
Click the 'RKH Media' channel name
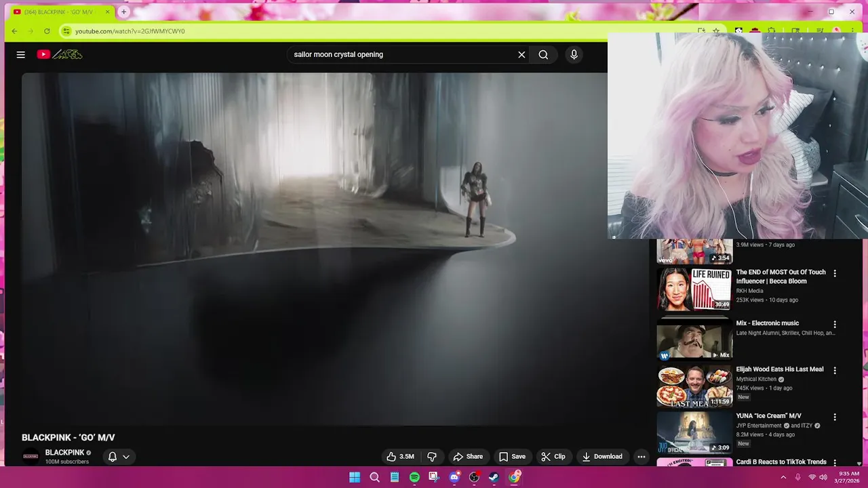click(749, 291)
